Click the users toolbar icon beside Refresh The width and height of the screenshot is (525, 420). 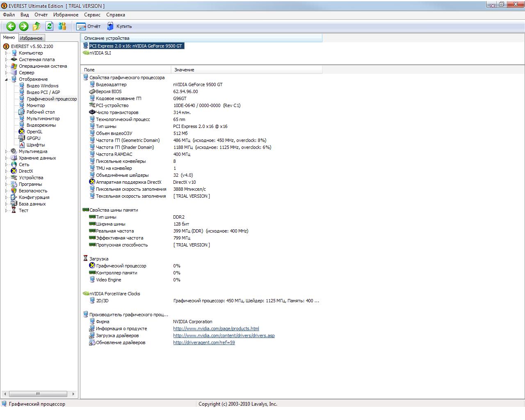62,26
